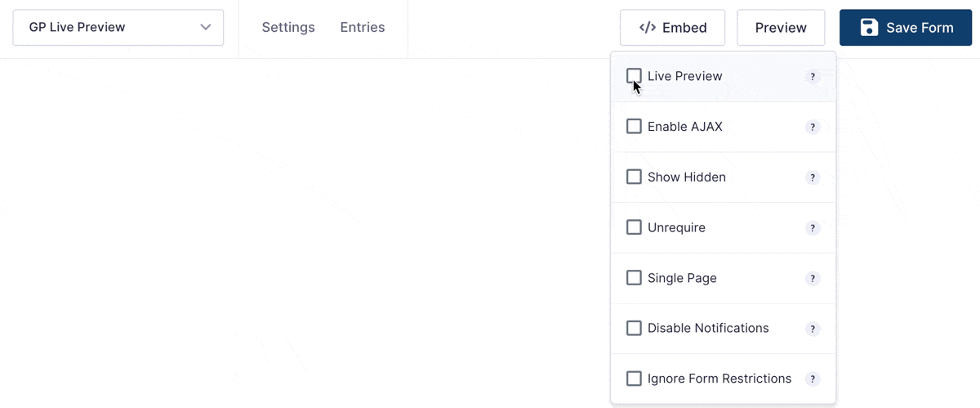Open help for Ignore Form Restrictions
The width and height of the screenshot is (980, 408).
(813, 379)
